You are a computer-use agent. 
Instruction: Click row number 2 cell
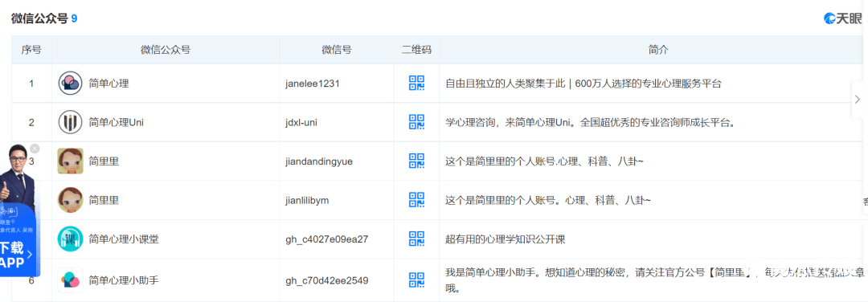point(31,122)
